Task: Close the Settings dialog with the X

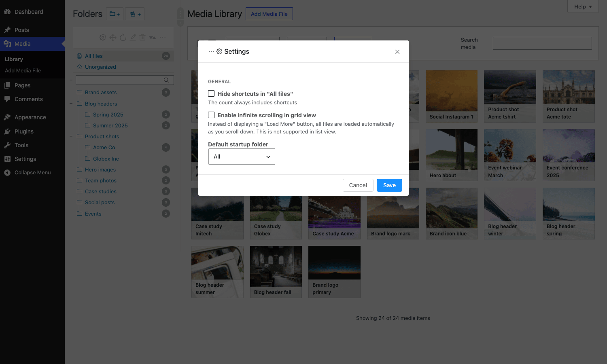Action: (397, 52)
